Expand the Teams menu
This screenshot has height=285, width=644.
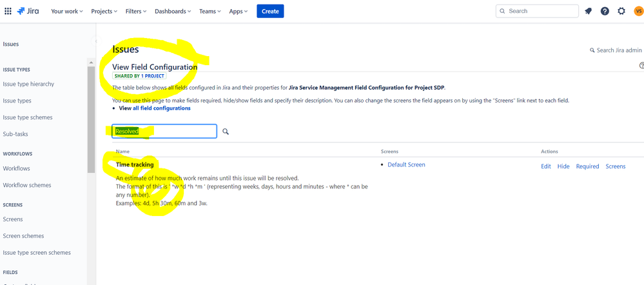point(210,12)
